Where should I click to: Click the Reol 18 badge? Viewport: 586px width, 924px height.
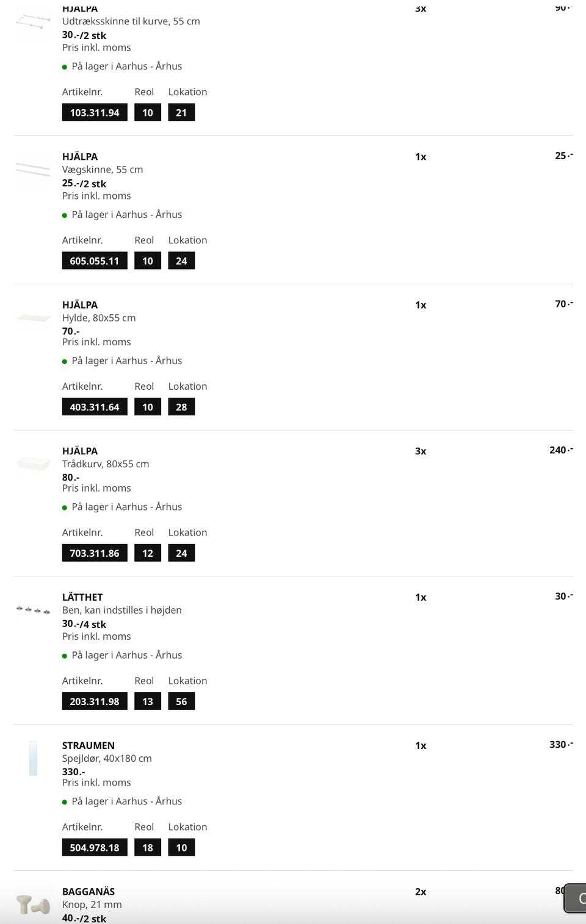coord(148,847)
